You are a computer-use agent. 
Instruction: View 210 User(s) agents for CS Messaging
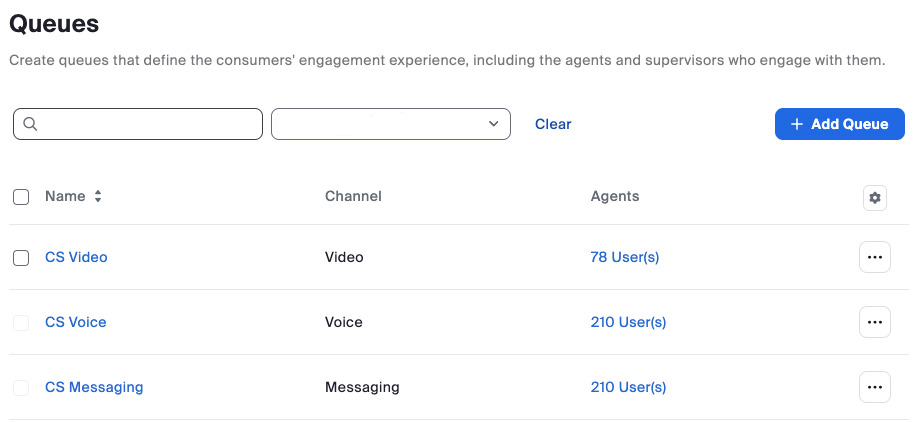(628, 387)
